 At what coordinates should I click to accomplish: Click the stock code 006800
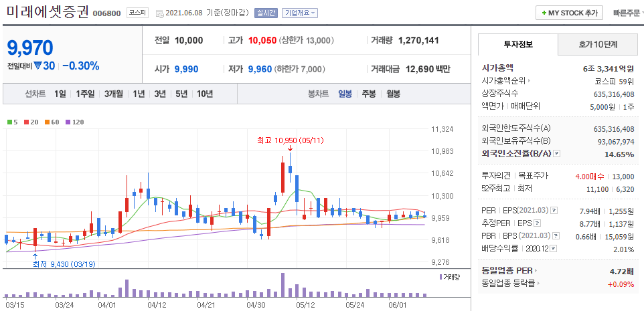[x=107, y=13]
